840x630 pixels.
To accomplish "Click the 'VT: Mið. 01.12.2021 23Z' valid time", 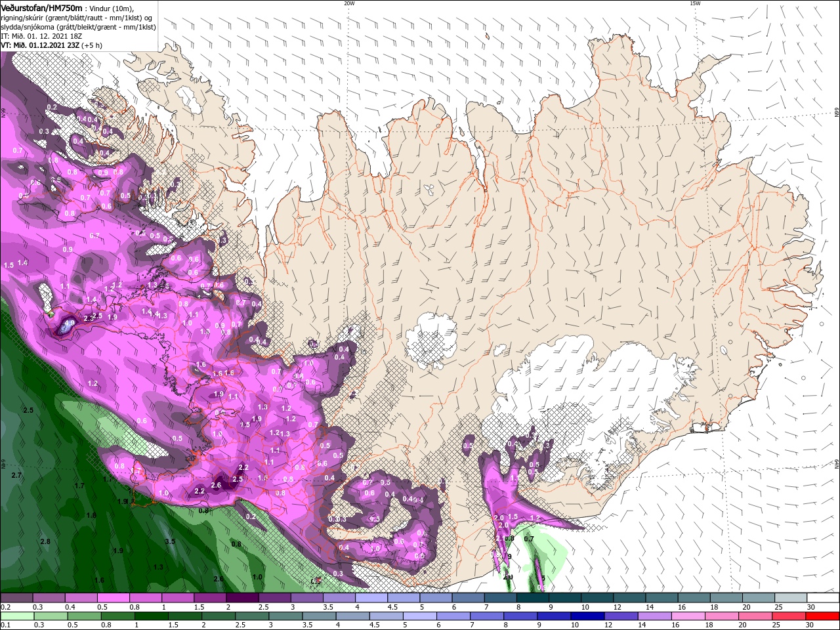I will tap(41, 45).
